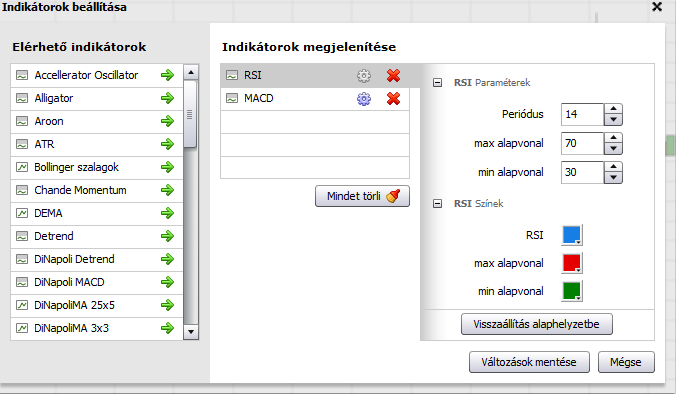Add Accelerator Oscillator with green arrow
The image size is (676, 394).
point(167,75)
